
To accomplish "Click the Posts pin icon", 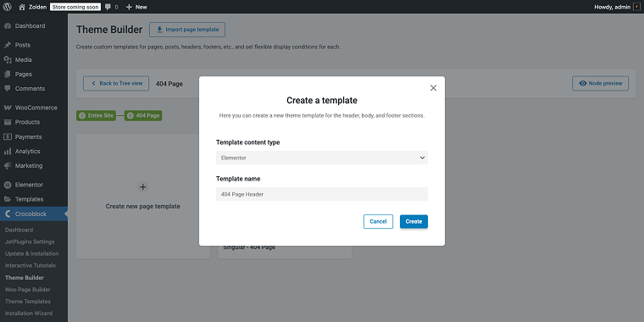I will [8, 45].
